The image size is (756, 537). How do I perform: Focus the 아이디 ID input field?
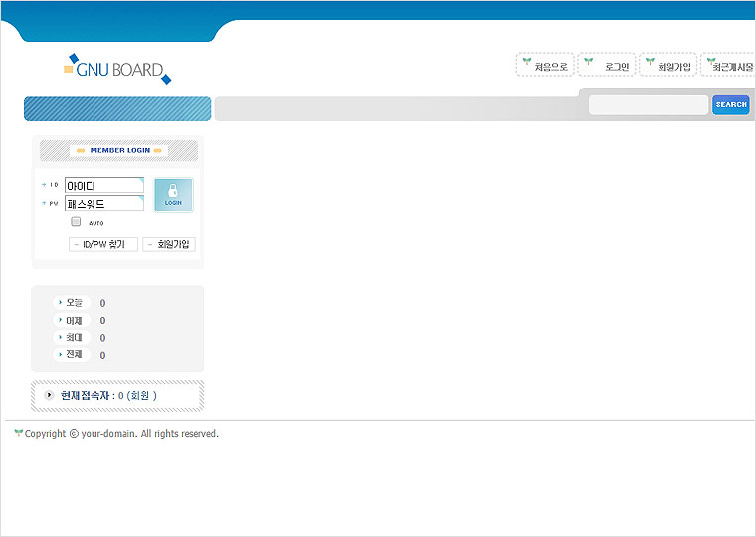pyautogui.click(x=104, y=186)
